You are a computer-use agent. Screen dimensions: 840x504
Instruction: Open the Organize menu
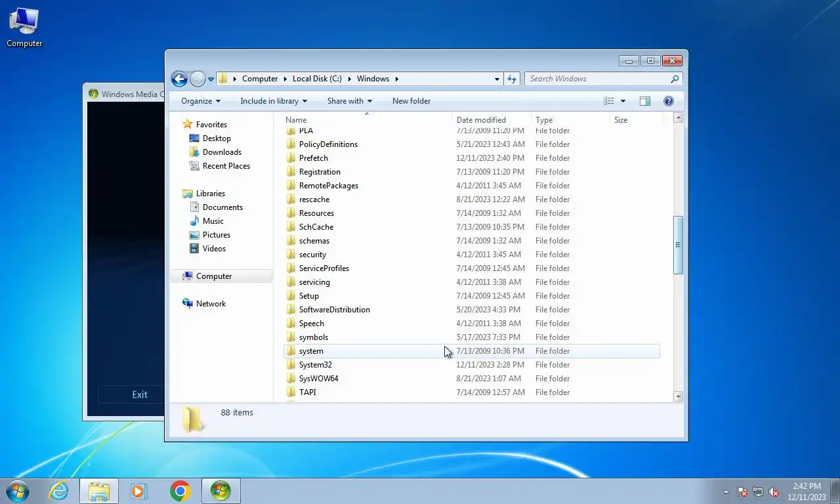(x=201, y=101)
